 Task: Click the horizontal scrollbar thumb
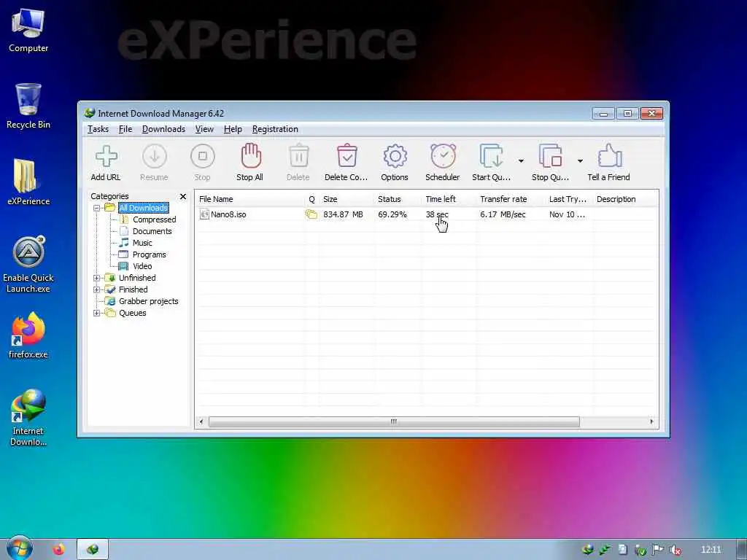pos(394,421)
